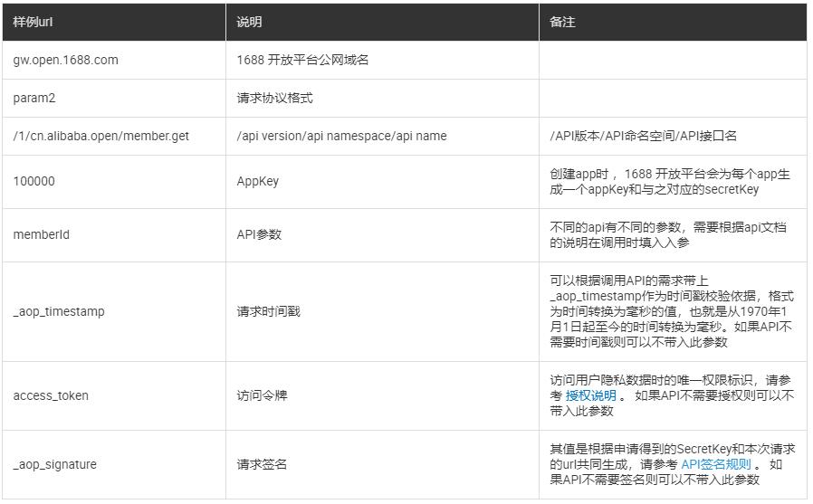Click the 备注 column header

673,22
